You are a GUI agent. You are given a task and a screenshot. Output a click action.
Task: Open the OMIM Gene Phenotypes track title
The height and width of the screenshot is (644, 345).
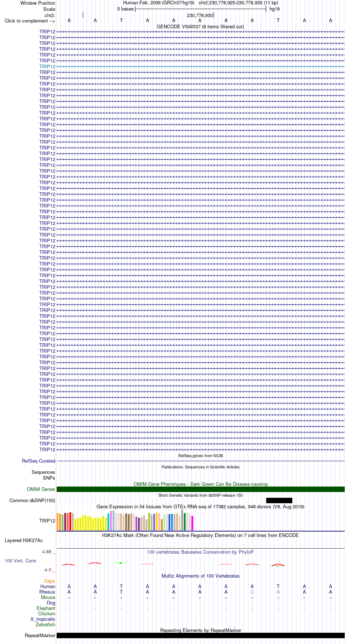coord(200,484)
